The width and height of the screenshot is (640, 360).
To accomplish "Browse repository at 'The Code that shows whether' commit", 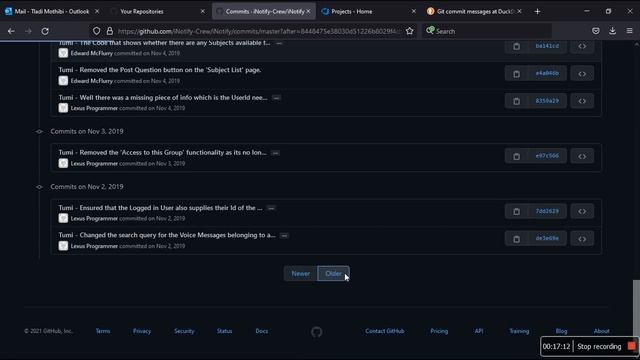I will pyautogui.click(x=582, y=47).
